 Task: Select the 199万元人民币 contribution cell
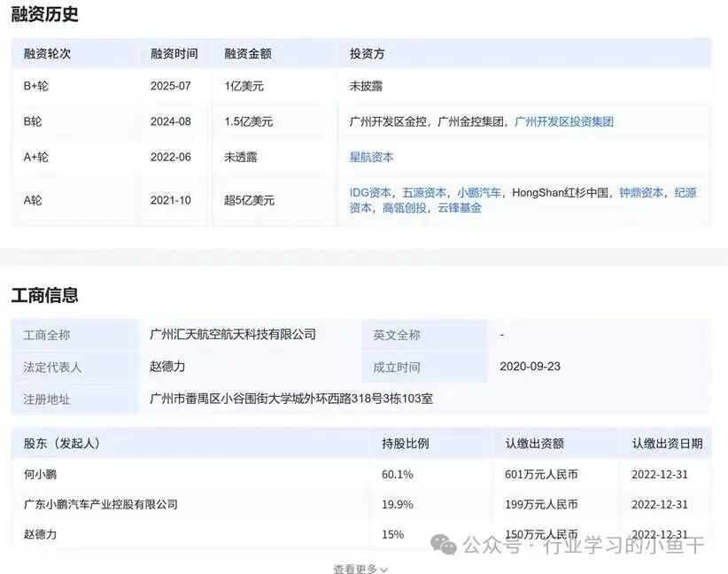541,504
